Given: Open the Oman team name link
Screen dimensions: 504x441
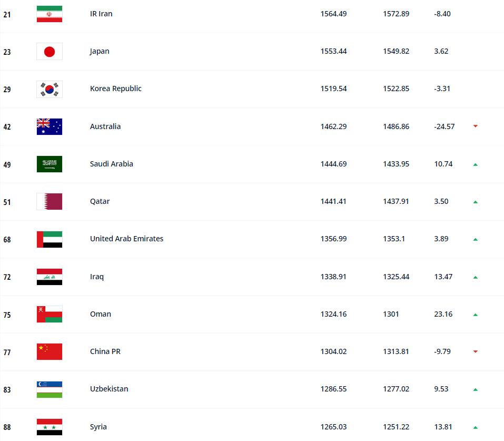Looking at the screenshot, I should click(101, 314).
